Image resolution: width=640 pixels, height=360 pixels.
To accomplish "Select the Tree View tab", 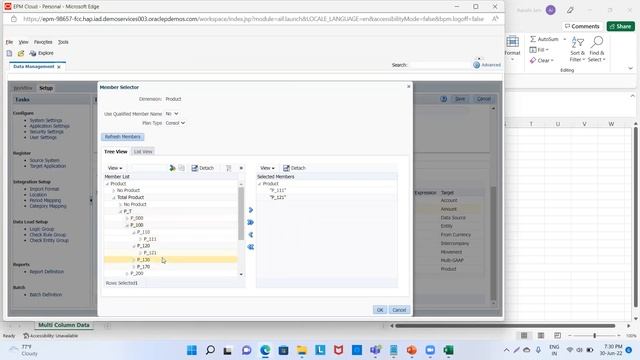I will coord(116,151).
